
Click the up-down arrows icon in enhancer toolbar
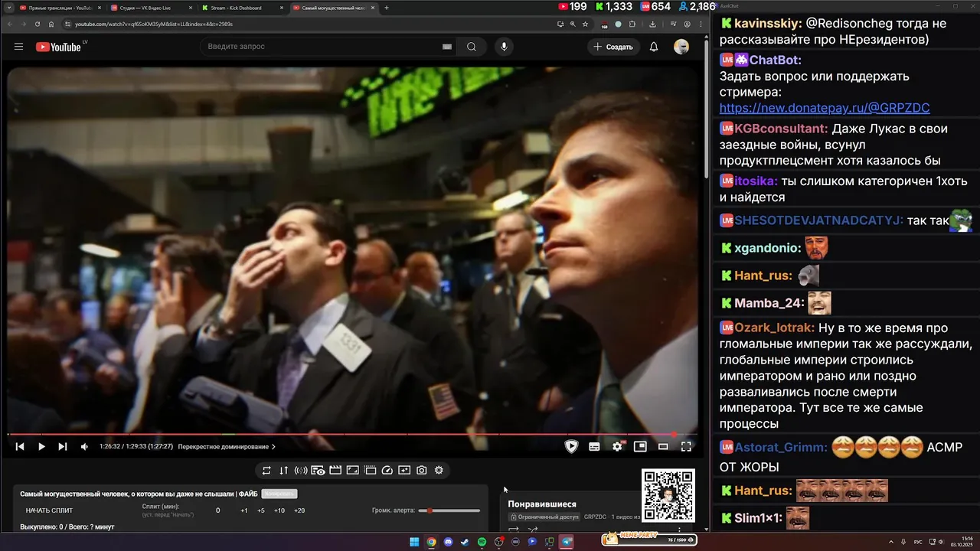(284, 471)
